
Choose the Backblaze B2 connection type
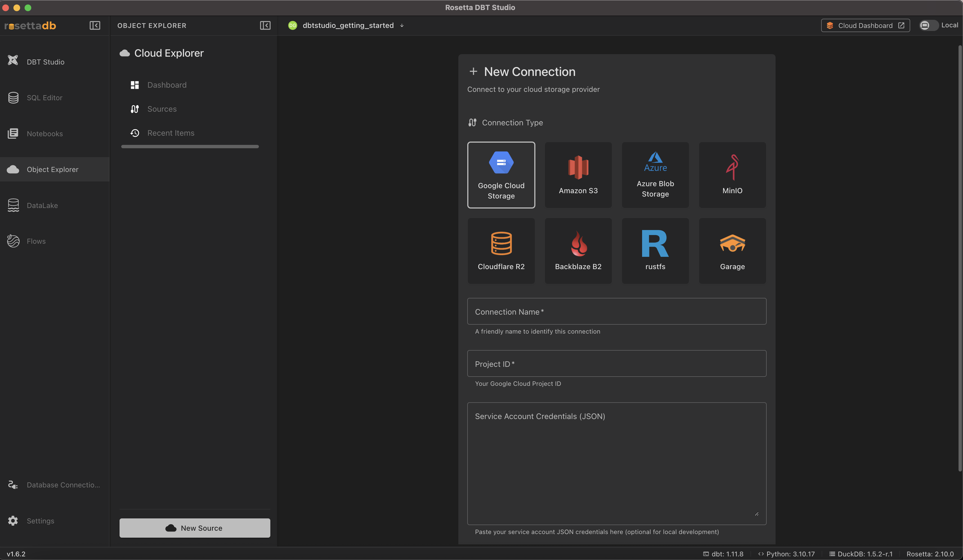pyautogui.click(x=578, y=251)
